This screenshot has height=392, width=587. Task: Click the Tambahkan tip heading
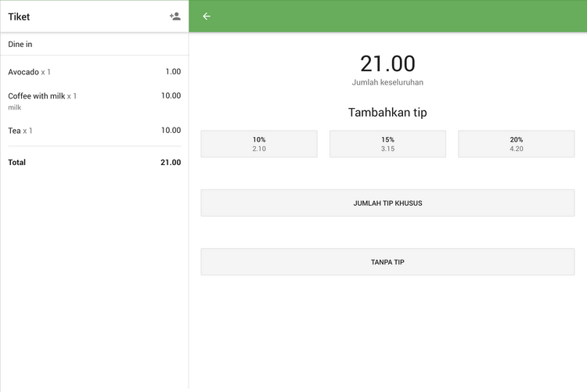pyautogui.click(x=387, y=113)
